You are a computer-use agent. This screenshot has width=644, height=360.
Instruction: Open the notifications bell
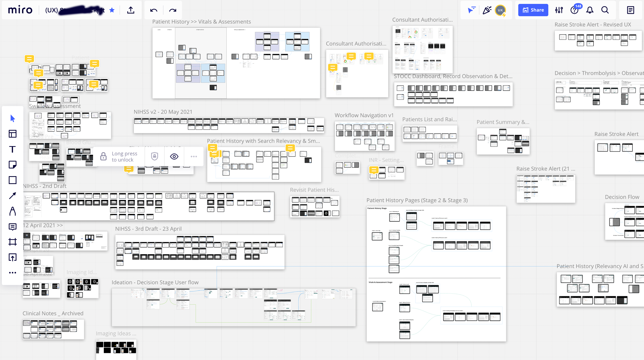pyautogui.click(x=590, y=10)
